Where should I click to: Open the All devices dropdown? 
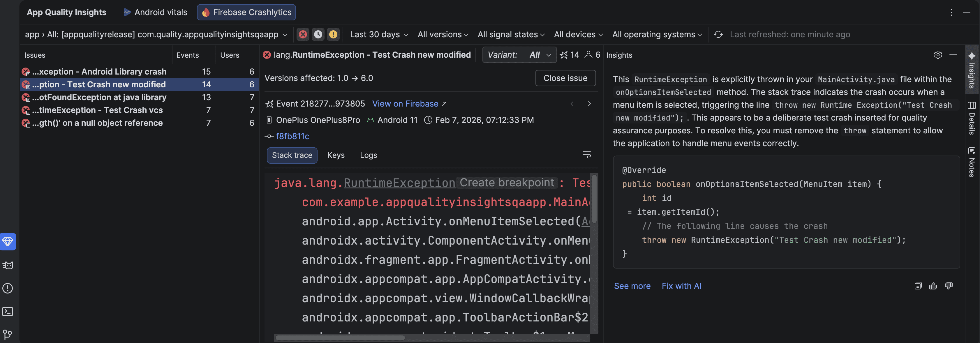click(x=577, y=34)
